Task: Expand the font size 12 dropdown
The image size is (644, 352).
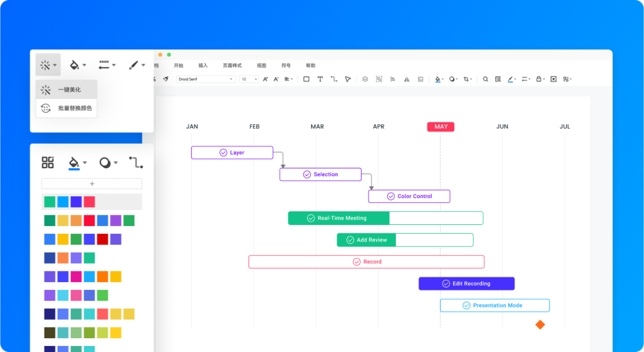Action: tap(249, 79)
